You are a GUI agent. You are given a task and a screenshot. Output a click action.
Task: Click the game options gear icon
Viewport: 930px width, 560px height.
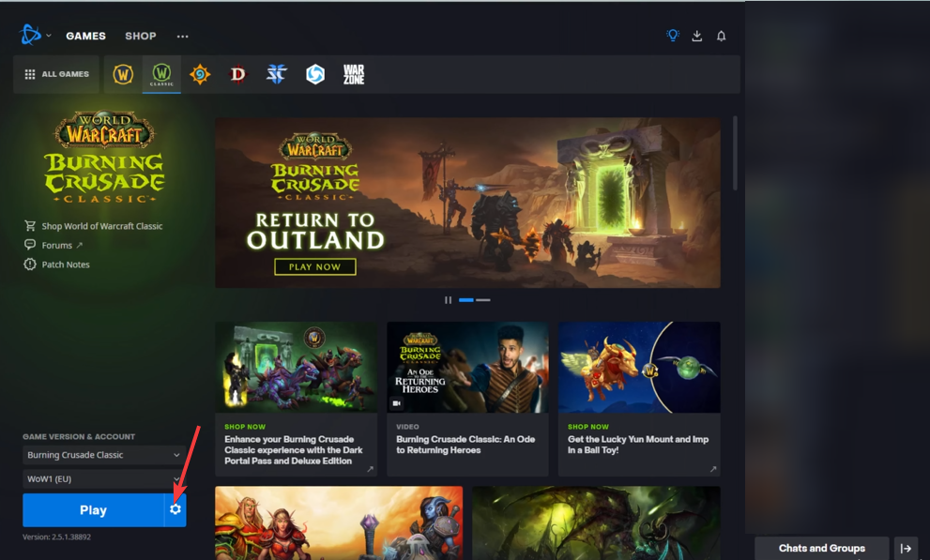click(x=175, y=509)
